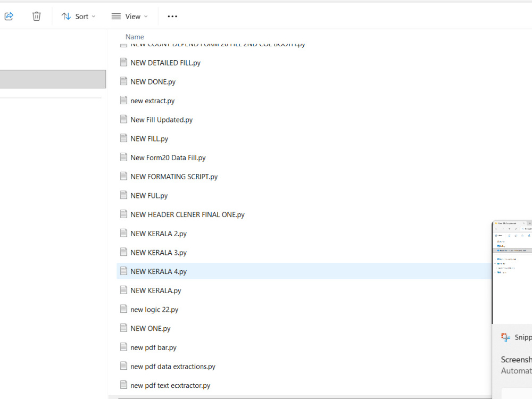The image size is (532, 399).
Task: Select file NEW FILL.py
Action: click(x=149, y=139)
